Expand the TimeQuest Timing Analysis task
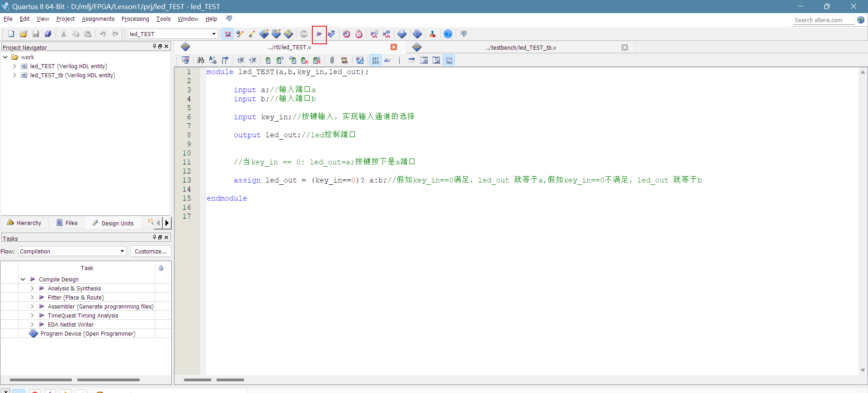 (32, 315)
